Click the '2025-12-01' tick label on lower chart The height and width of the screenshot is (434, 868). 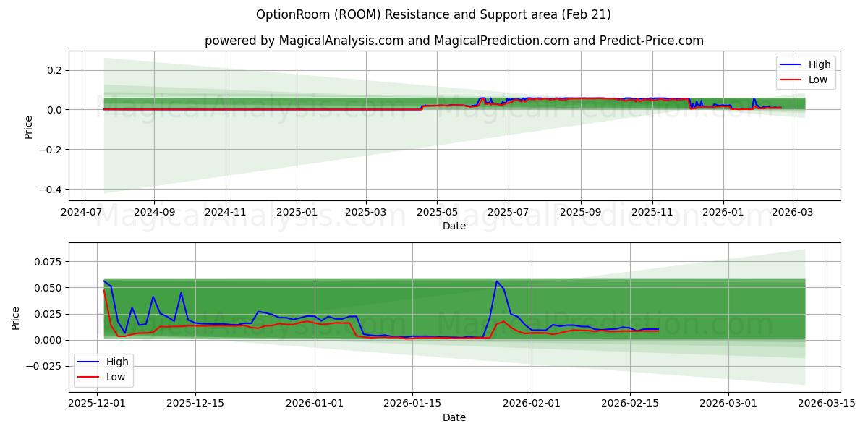click(x=97, y=404)
